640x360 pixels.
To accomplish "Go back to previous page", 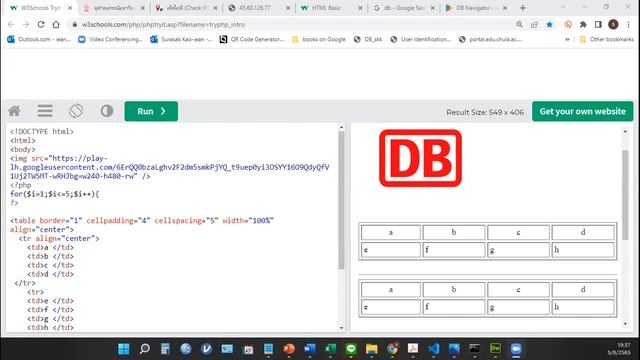I will click(11, 24).
